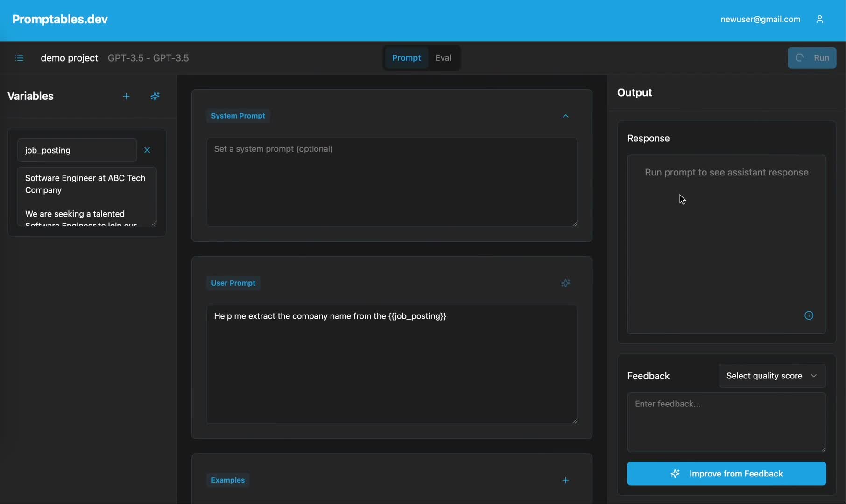Open the info icon in the Response panel
Screen dimensions: 846x504
(x=809, y=315)
